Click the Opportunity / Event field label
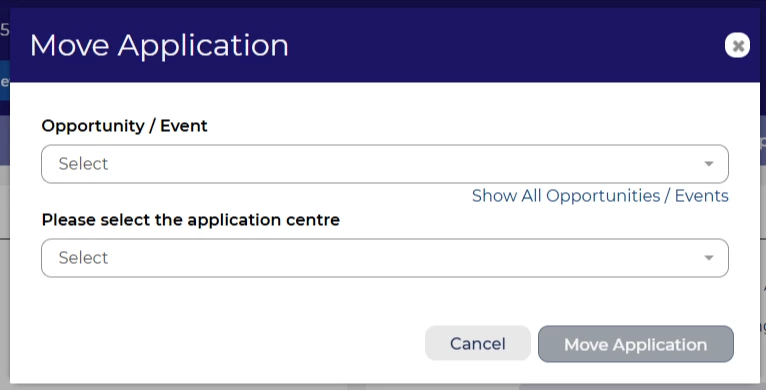The height and width of the screenshot is (390, 766). click(x=125, y=126)
